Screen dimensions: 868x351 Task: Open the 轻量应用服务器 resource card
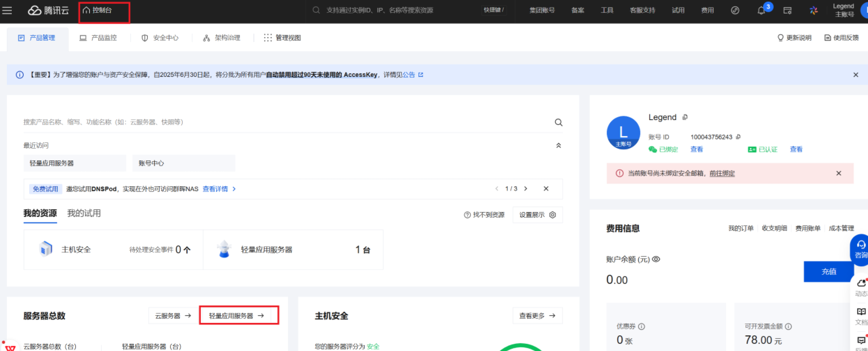pyautogui.click(x=293, y=250)
